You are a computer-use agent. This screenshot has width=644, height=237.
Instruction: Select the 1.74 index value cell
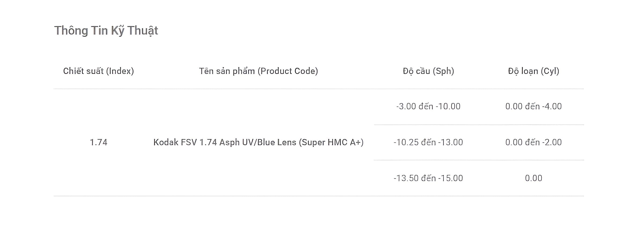[x=98, y=142]
